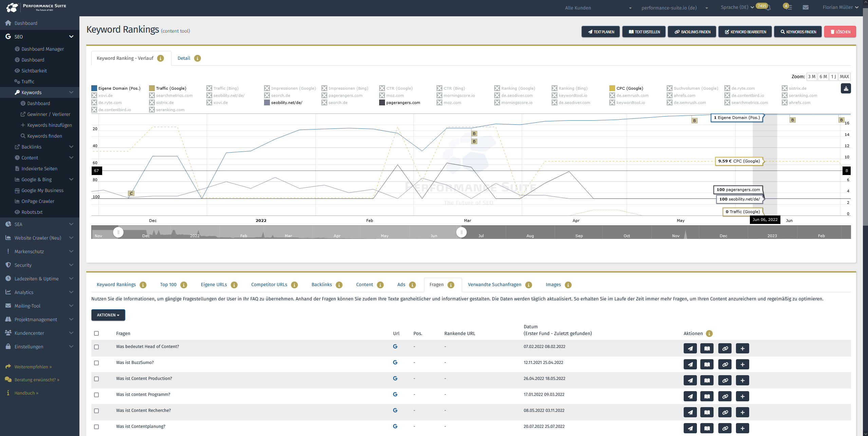Click plus icon for content Programm row
This screenshot has height=436, width=868.
pyautogui.click(x=742, y=396)
